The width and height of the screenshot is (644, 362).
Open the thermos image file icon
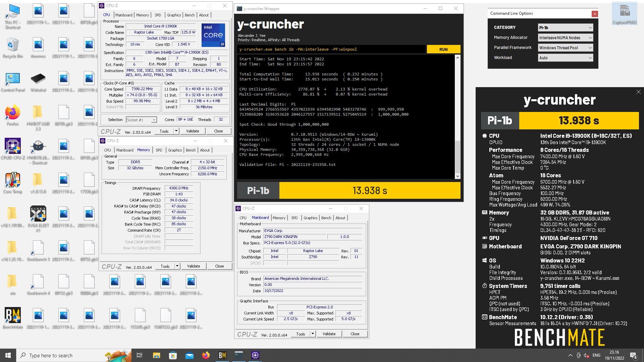[x=38, y=48]
